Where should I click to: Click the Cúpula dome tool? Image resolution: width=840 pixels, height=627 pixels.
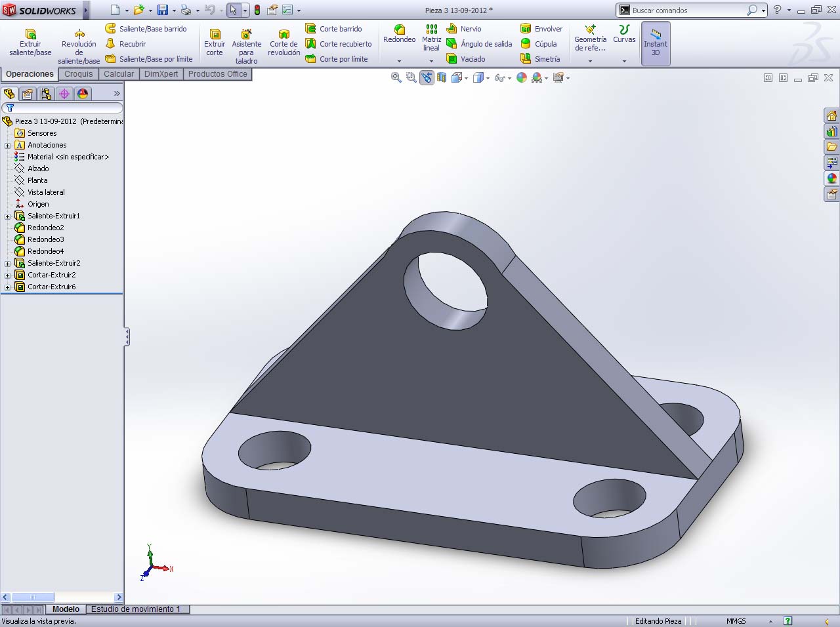click(539, 44)
